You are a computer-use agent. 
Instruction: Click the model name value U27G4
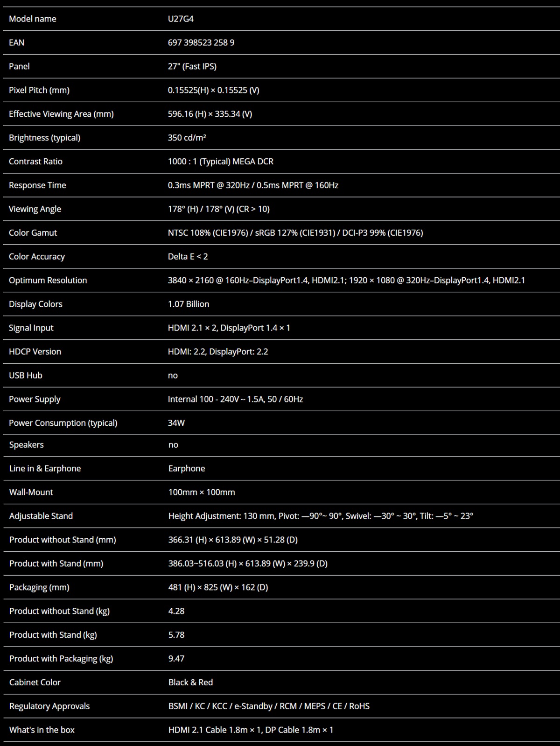point(181,19)
